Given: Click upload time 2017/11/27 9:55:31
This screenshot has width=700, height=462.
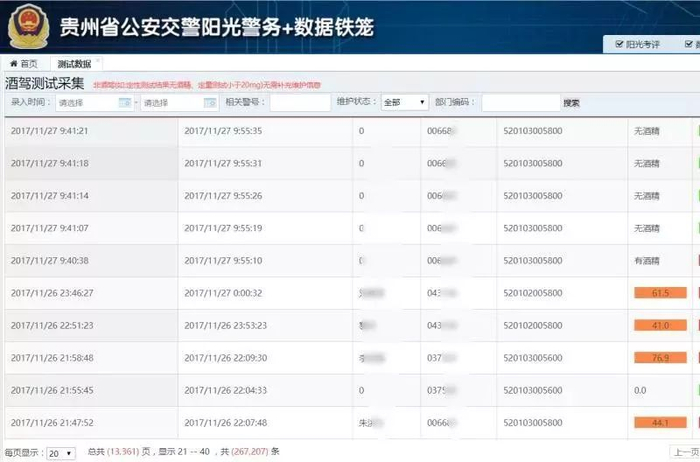Looking at the screenshot, I should point(223,163).
